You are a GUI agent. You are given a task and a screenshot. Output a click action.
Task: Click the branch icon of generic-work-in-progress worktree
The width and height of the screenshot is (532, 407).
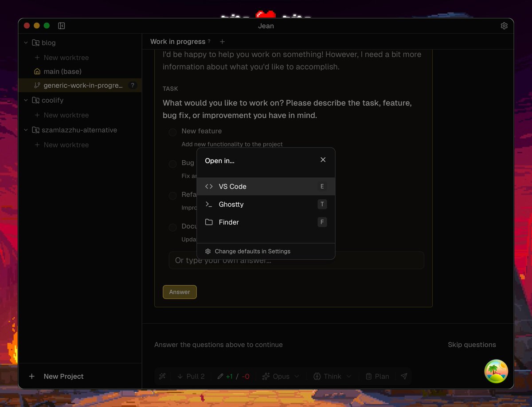[37, 85]
